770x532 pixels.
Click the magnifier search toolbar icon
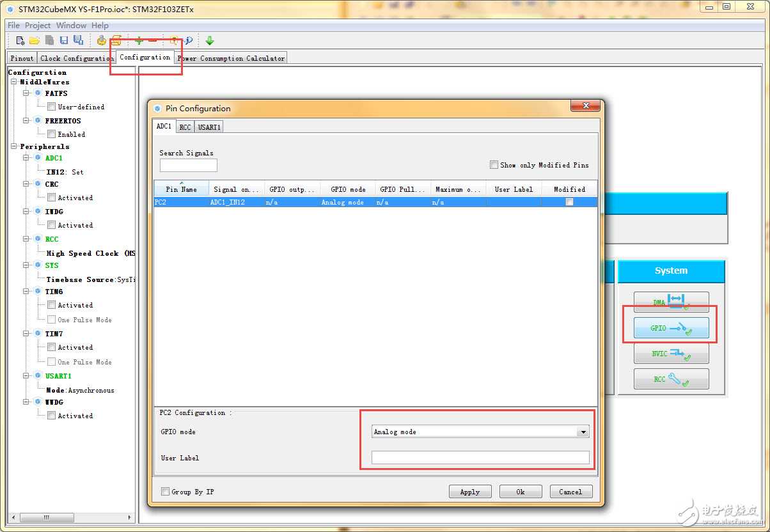tap(189, 40)
